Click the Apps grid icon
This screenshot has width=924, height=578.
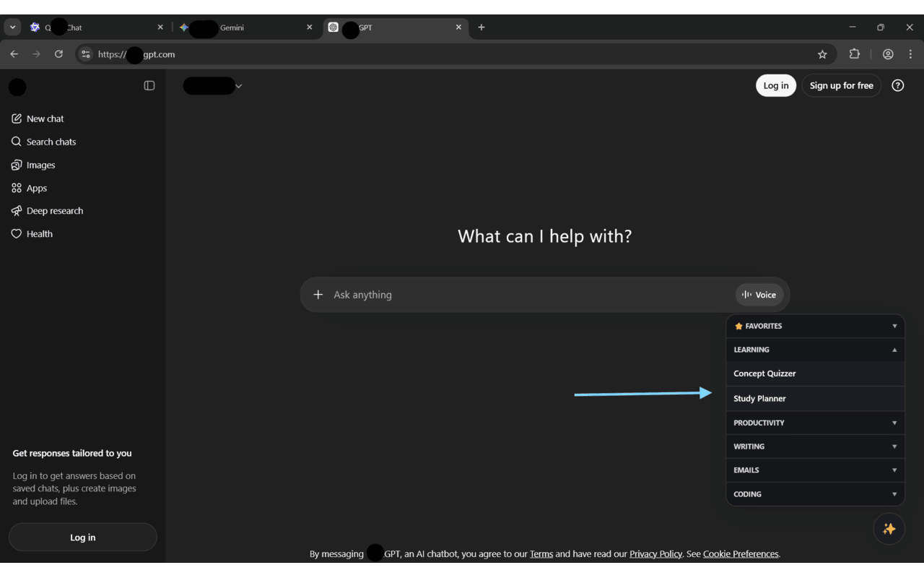click(x=17, y=188)
